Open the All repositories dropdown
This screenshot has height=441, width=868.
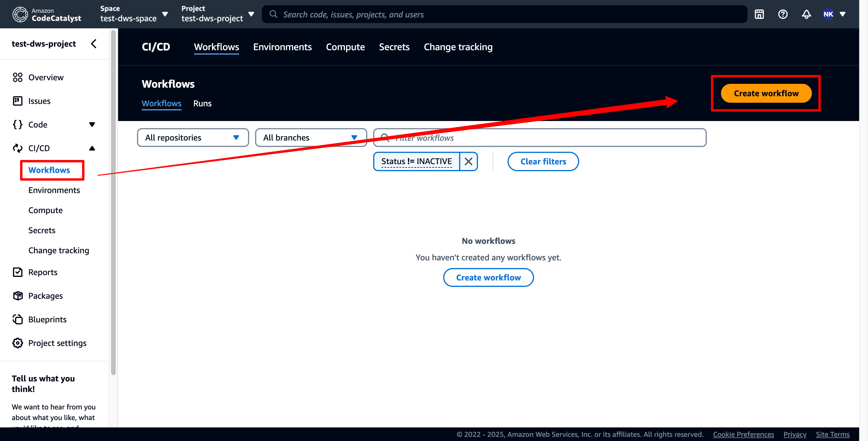pyautogui.click(x=193, y=138)
